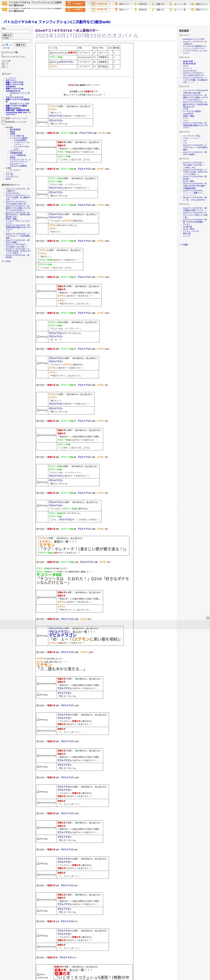Viewport: 210px width, 980px height.
Task: Open 雑談室 board link
Action: point(13,132)
